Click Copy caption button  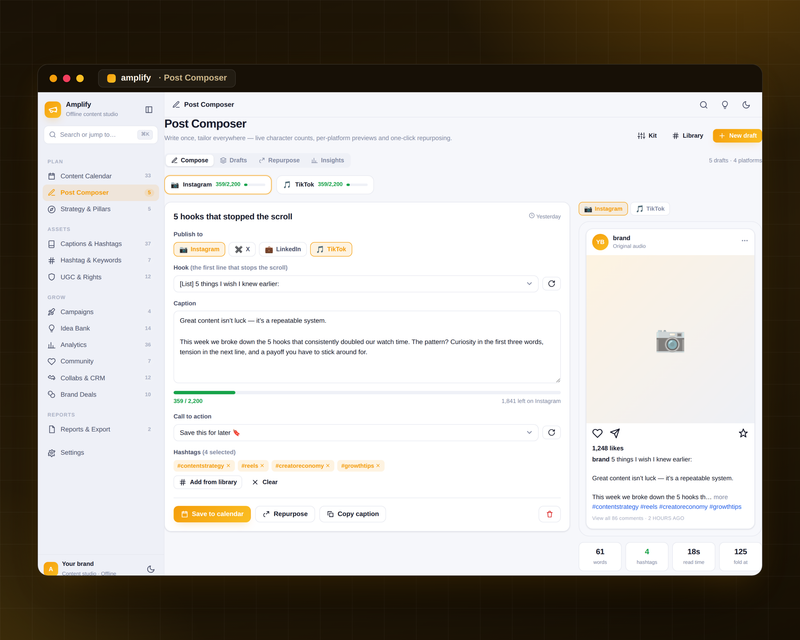[x=353, y=514]
